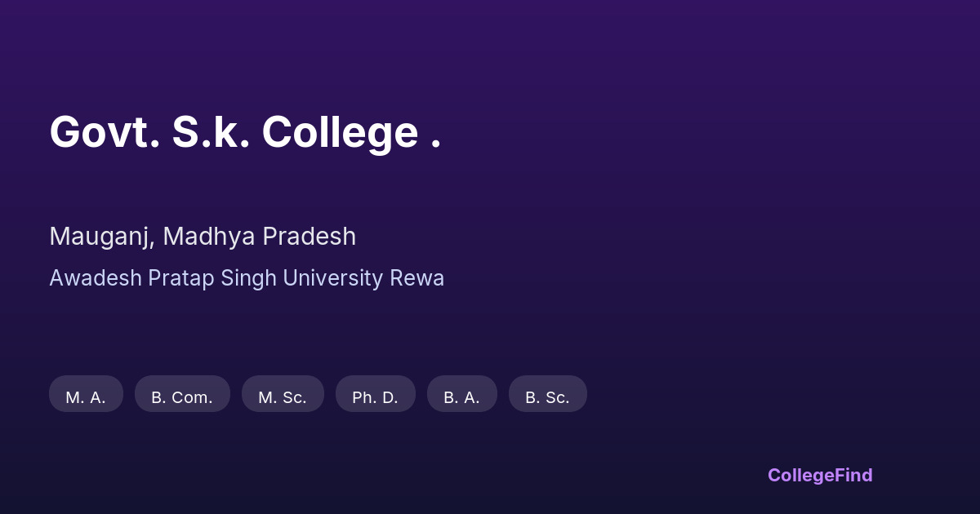Select the B. Com. course pill
Viewport: 980px width, 514px height.
[182, 394]
